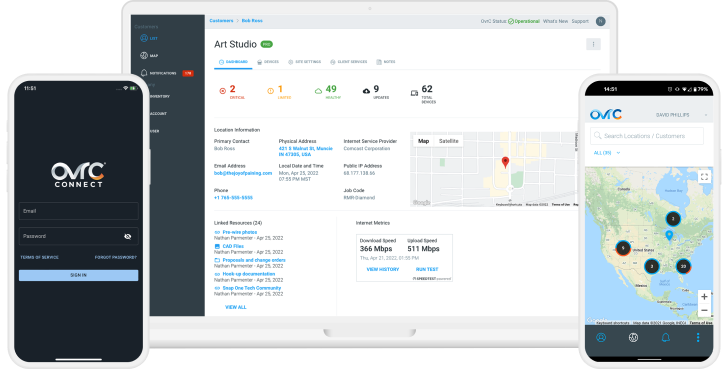Tap the globe icon in bottom navigation
The height and width of the screenshot is (369, 727).
click(633, 337)
